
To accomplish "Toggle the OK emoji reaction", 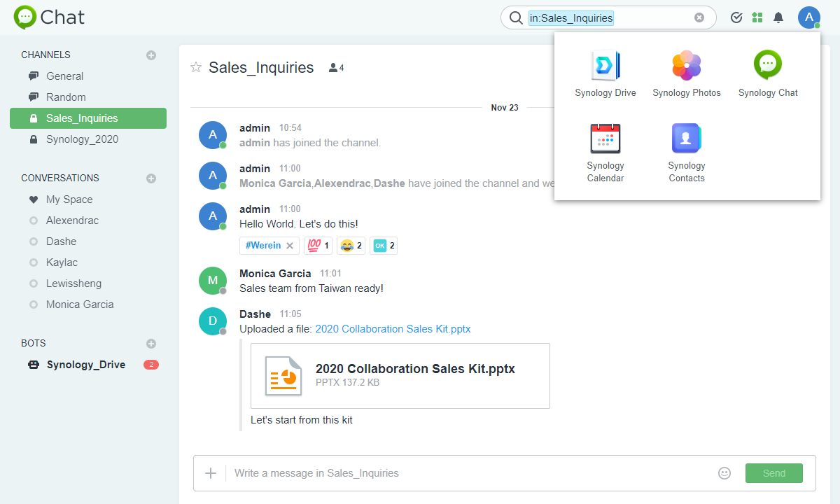I will tap(384, 246).
